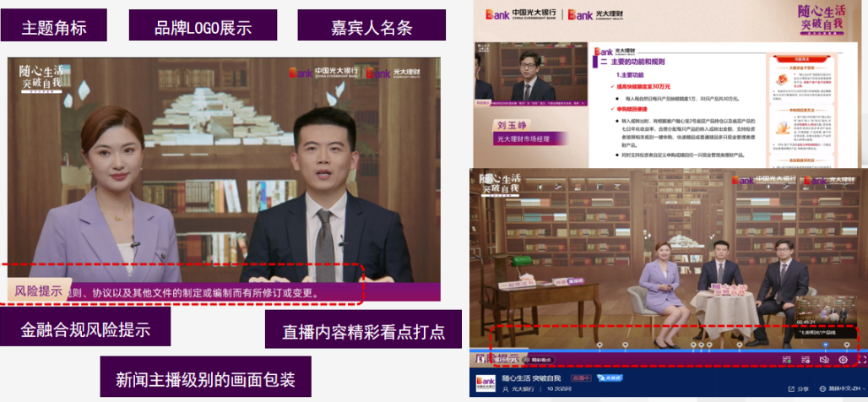Click the 光大理财 blue badge
Viewport: 868px width, 402px height.
click(x=610, y=378)
